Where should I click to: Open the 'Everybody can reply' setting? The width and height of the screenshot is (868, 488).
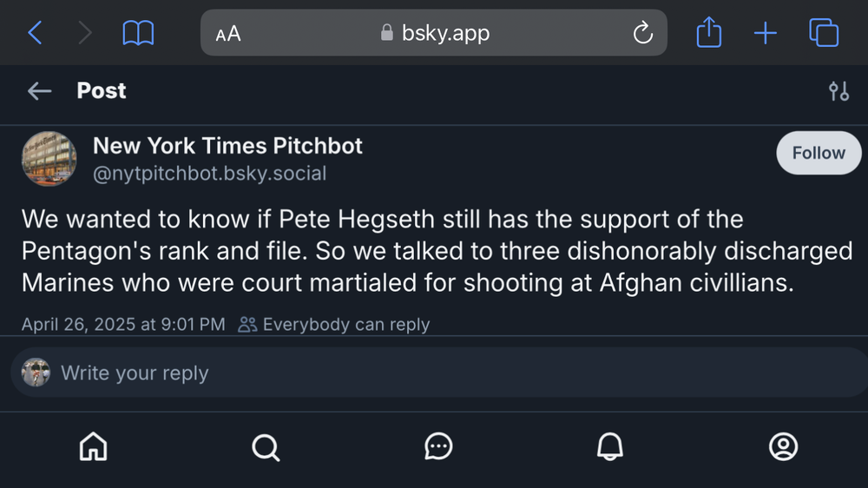pyautogui.click(x=335, y=325)
